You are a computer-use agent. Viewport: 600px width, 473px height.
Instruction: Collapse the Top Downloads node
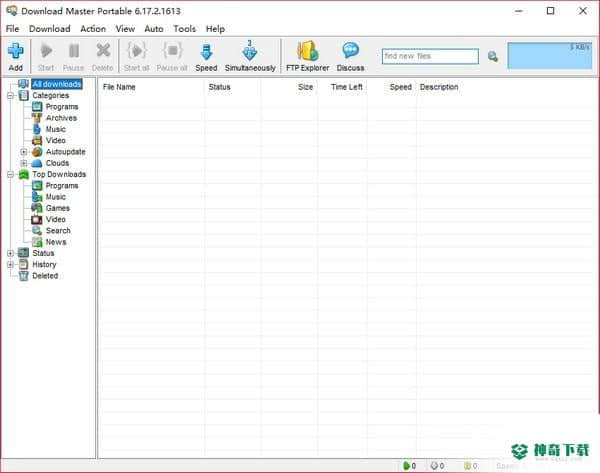11,175
